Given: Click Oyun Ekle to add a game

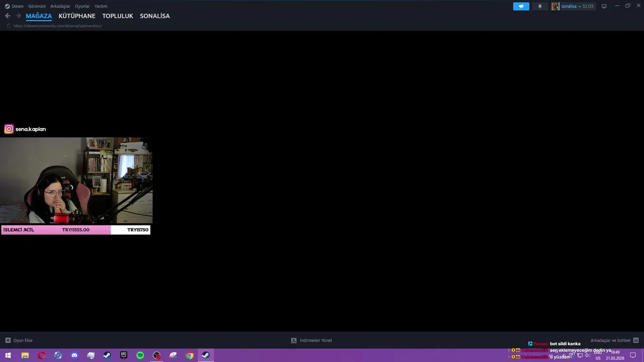Looking at the screenshot, I should [x=19, y=340].
